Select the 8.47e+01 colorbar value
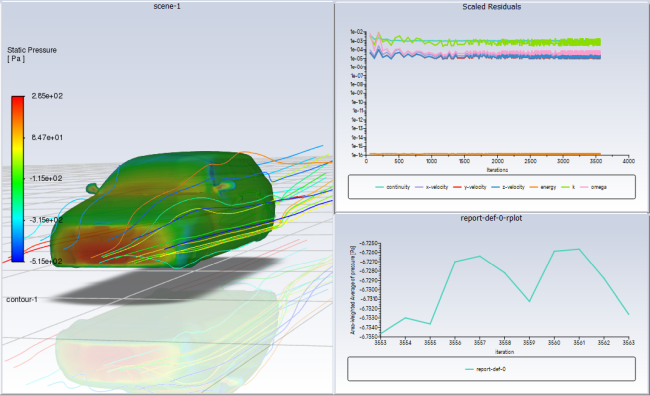Viewport: 650px width, 396px height. click(47, 137)
